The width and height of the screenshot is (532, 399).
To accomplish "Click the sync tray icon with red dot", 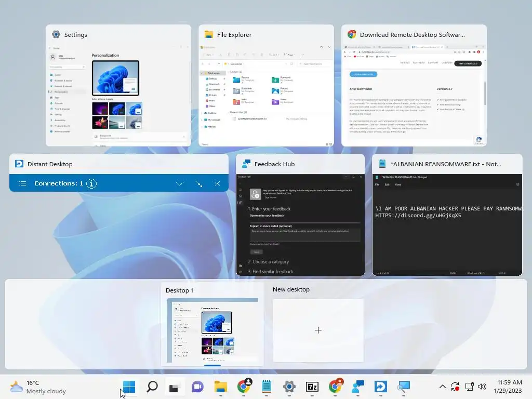I will [x=455, y=387].
